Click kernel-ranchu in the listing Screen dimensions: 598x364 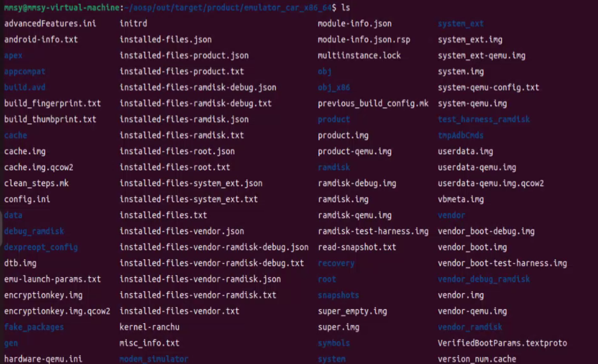tap(149, 327)
